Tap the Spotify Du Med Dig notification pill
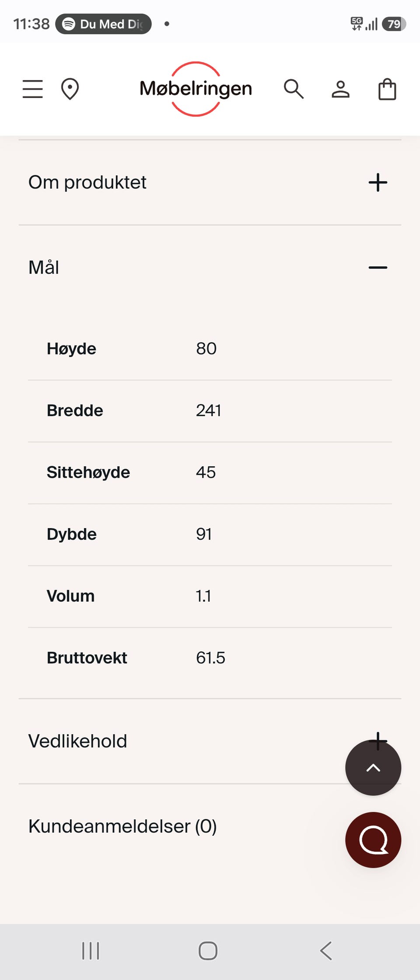This screenshot has height=980, width=420. [x=104, y=24]
